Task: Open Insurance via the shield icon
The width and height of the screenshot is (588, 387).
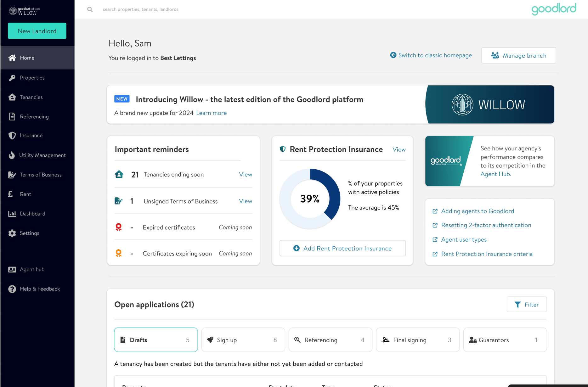Action: pos(12,136)
